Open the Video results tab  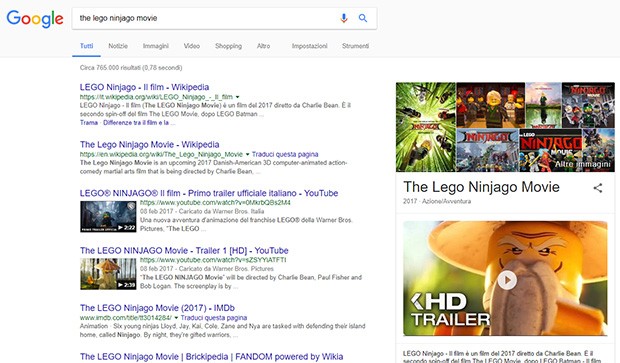click(x=192, y=46)
